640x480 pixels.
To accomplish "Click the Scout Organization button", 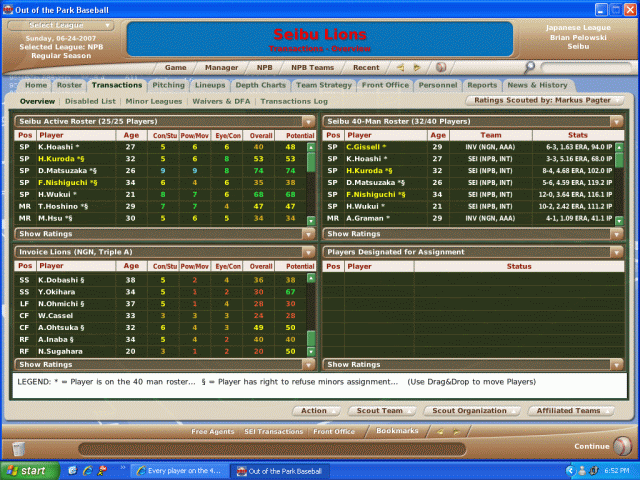I will tap(471, 411).
